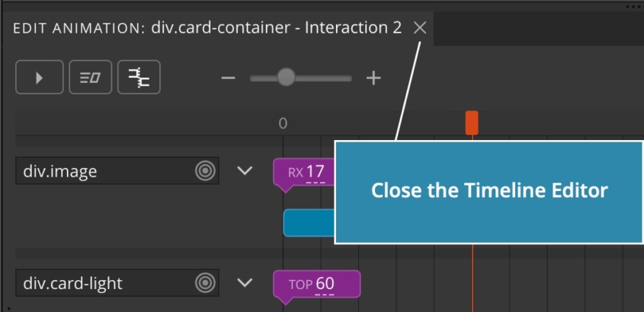Expand the div.card-light row chevron

coord(245,282)
